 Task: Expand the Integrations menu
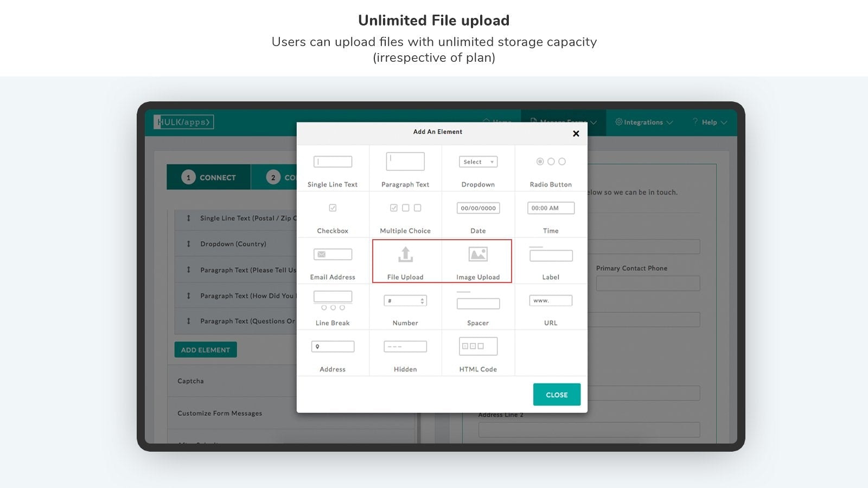click(x=643, y=122)
